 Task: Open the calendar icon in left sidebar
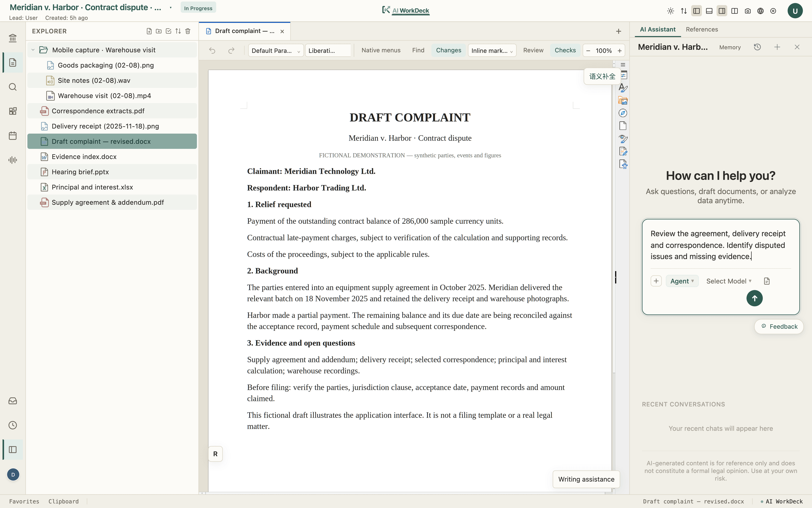point(13,136)
